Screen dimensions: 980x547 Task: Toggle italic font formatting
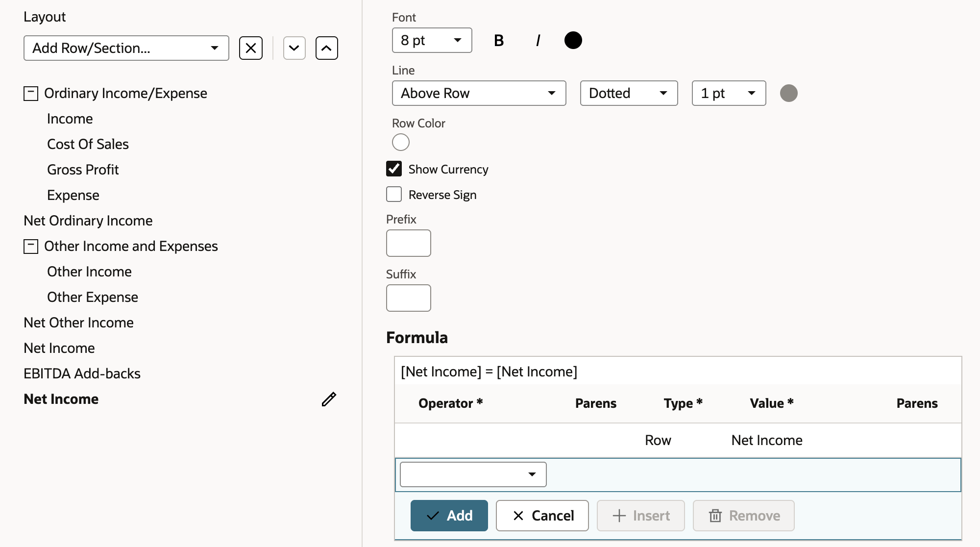(x=538, y=40)
